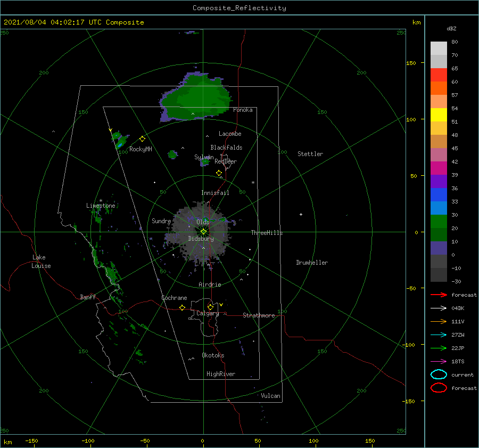Click the white 04DK arrow icon
The width and height of the screenshot is (479, 448).
[x=439, y=308]
